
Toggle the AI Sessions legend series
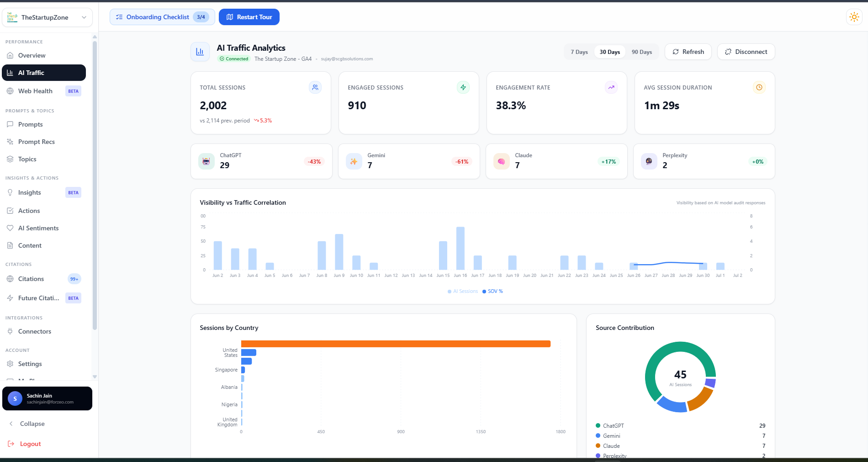463,291
